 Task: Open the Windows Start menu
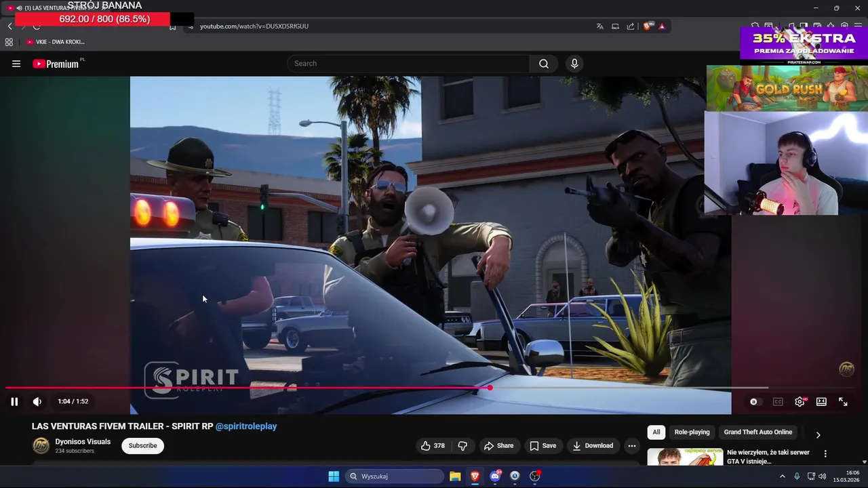pos(334,476)
